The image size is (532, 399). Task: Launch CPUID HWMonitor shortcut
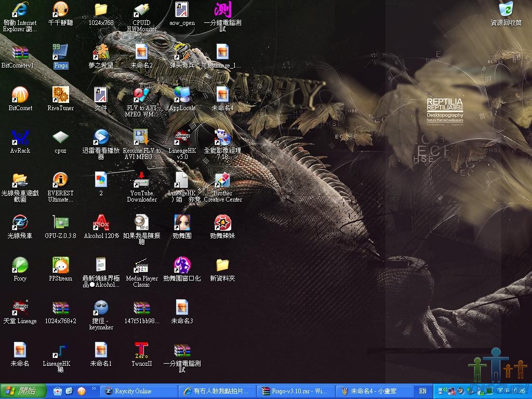(x=141, y=9)
